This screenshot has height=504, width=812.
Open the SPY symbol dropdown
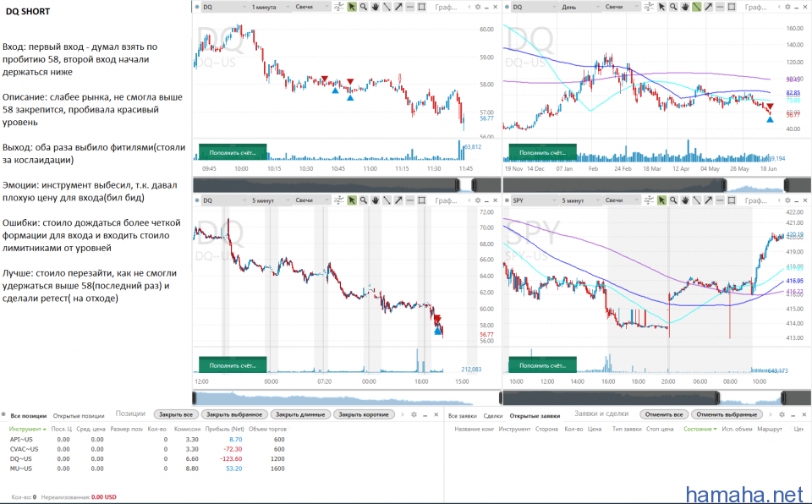(535, 200)
